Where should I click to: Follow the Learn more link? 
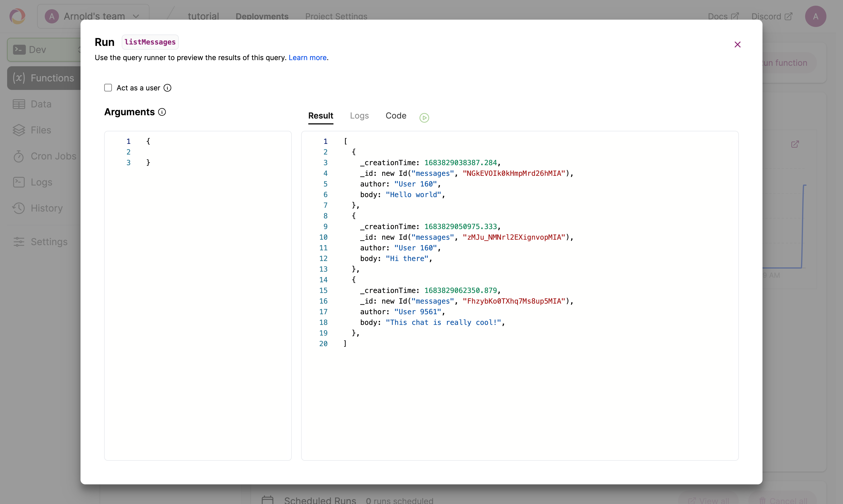(308, 58)
